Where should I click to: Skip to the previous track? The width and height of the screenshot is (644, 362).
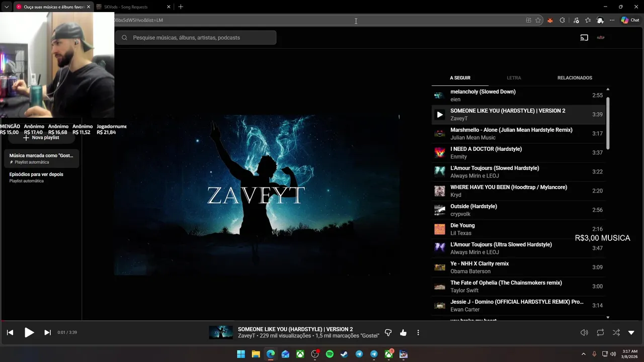click(10, 332)
